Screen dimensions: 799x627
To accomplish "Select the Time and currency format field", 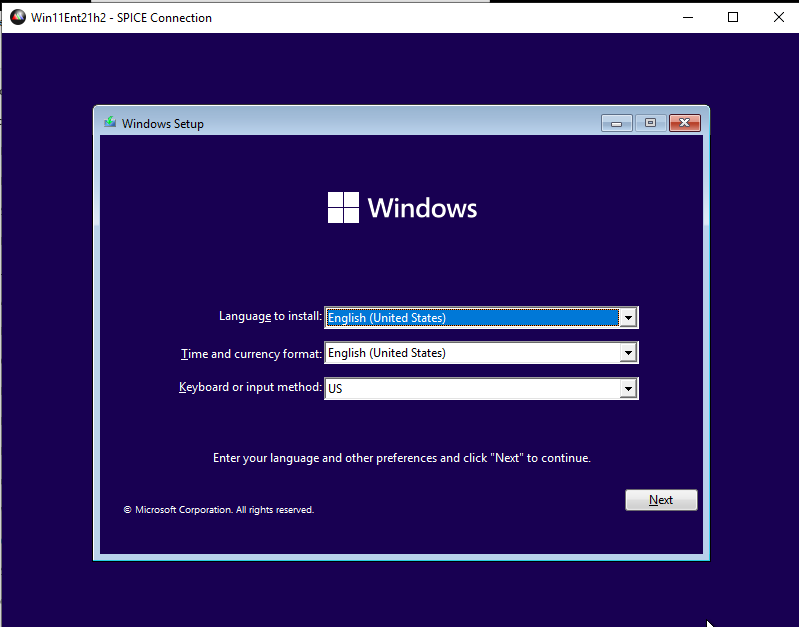I will 481,353.
